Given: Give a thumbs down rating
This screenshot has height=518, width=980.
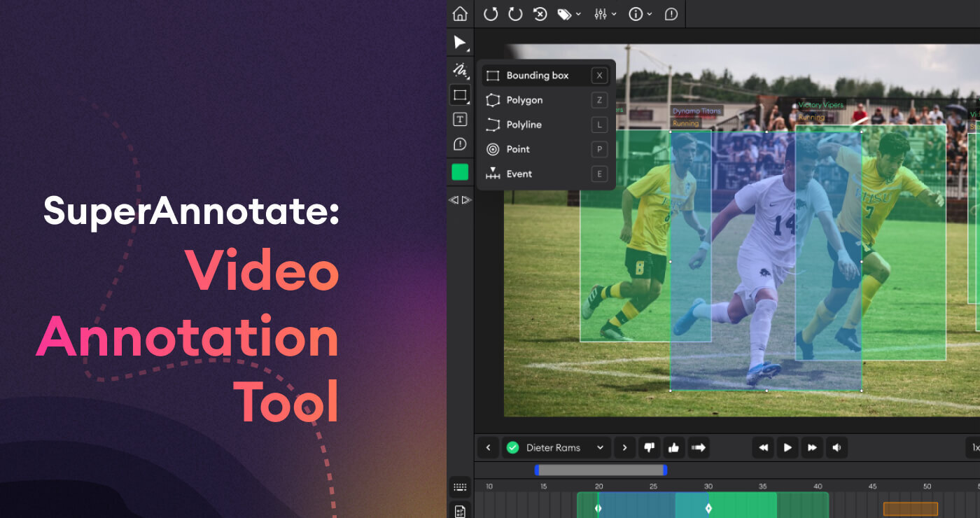Looking at the screenshot, I should coord(649,447).
